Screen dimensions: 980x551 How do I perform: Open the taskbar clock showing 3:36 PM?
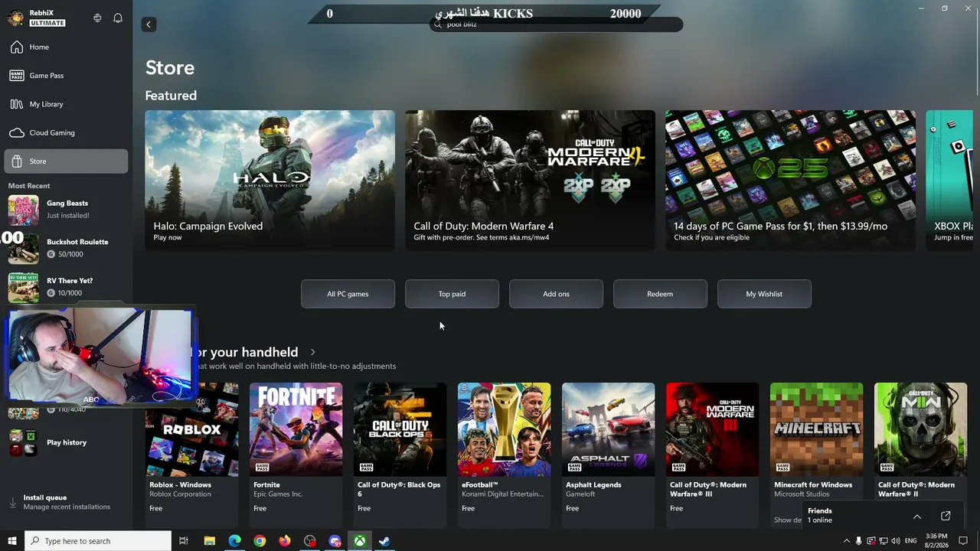936,541
